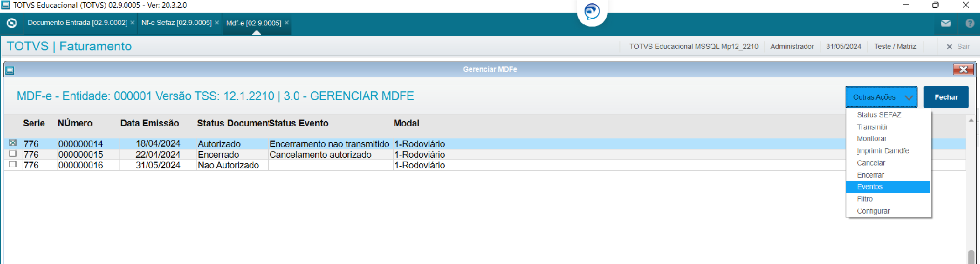Select Status SEFAZ from the menu

click(x=888, y=115)
